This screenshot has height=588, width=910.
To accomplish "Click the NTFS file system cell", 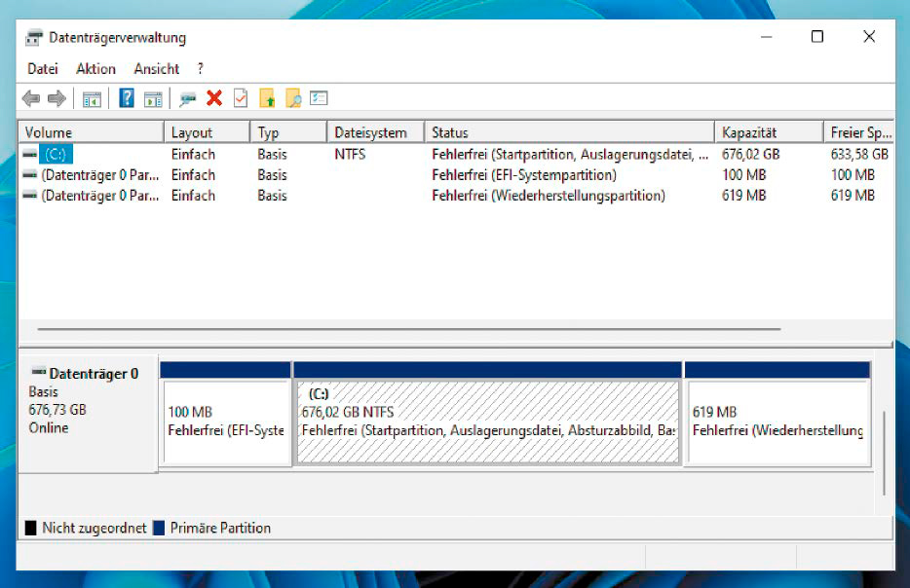I will pyautogui.click(x=350, y=154).
